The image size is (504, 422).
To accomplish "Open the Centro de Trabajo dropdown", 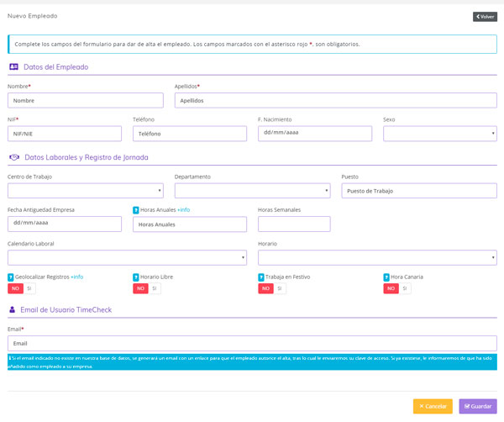I will [x=86, y=191].
